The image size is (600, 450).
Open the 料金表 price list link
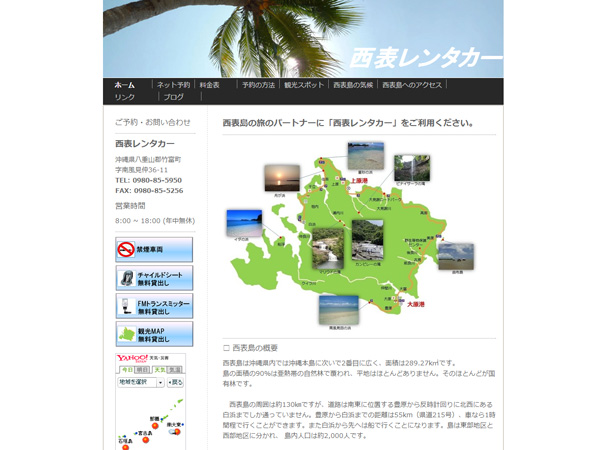coord(209,85)
